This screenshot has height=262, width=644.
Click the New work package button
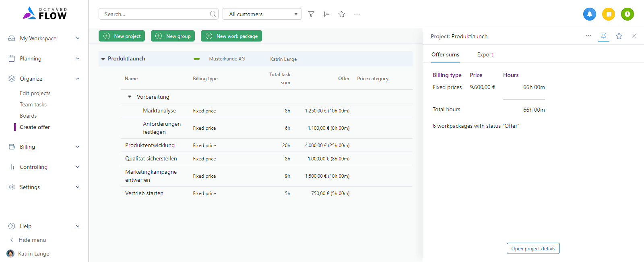coord(231,36)
